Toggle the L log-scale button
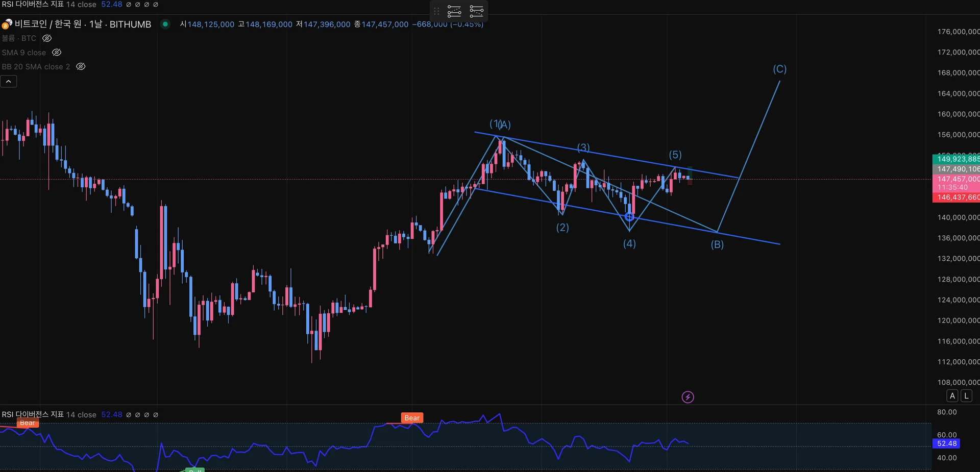 click(x=966, y=396)
